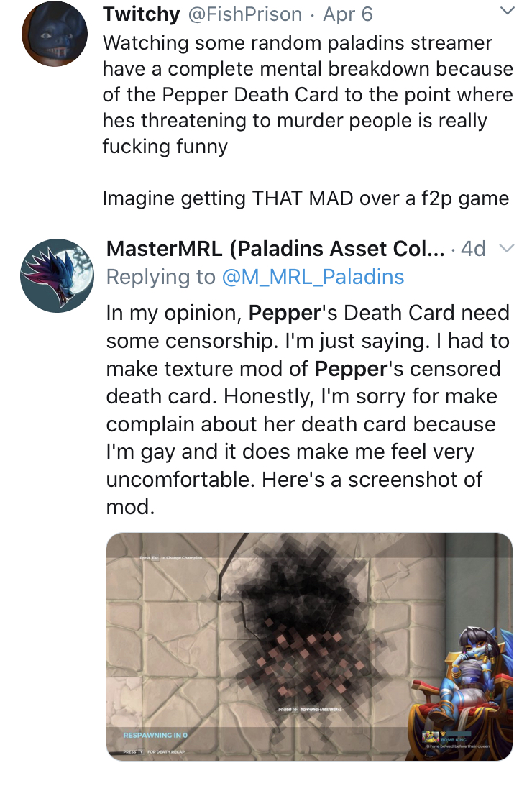Open MasterMRL's wolf moon profile avatar
This screenshot has width=532, height=791.
point(57,275)
